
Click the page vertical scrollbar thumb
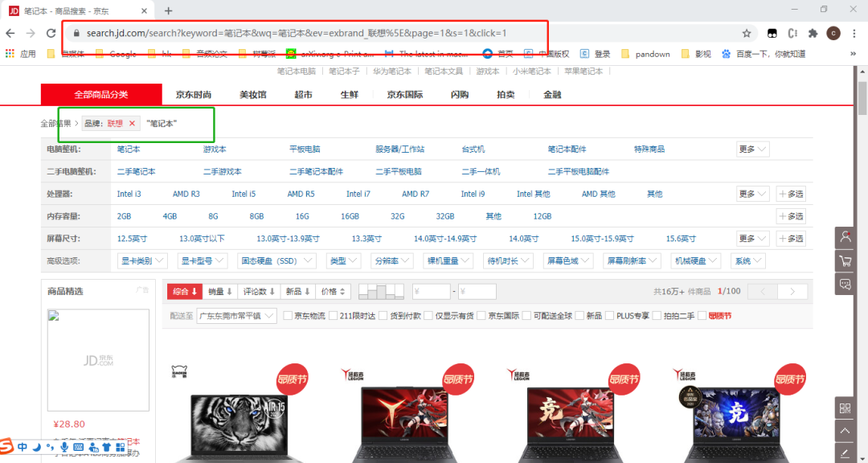(862, 97)
